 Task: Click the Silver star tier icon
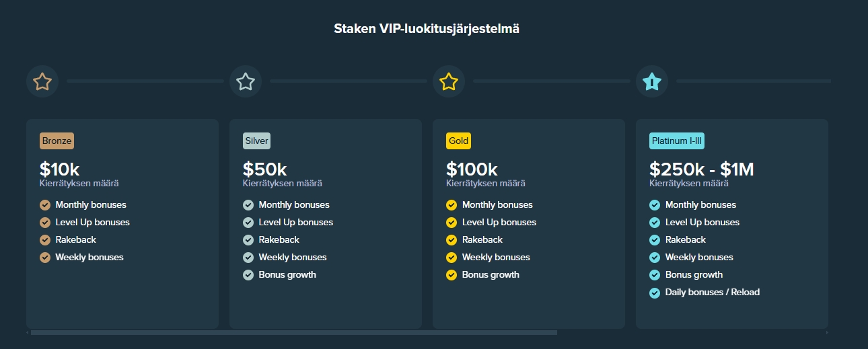pos(246,81)
